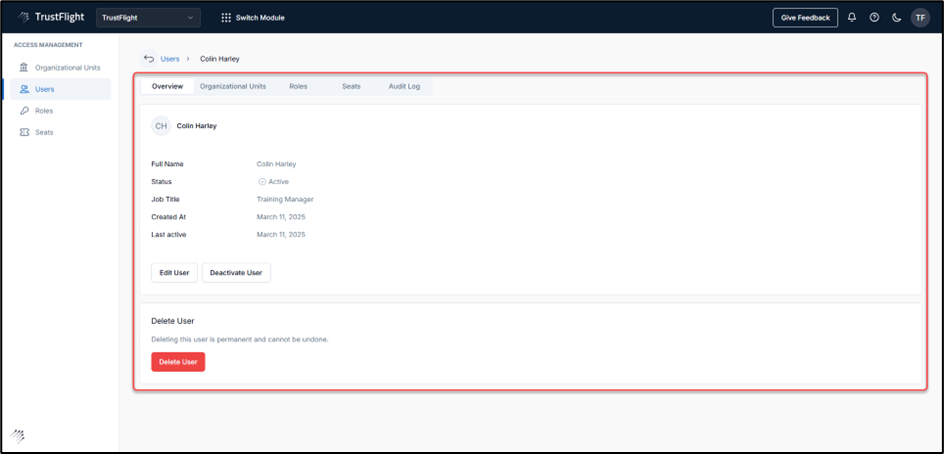Image resolution: width=944 pixels, height=454 pixels.
Task: Click the TrustFlight logo in header
Action: pos(50,18)
